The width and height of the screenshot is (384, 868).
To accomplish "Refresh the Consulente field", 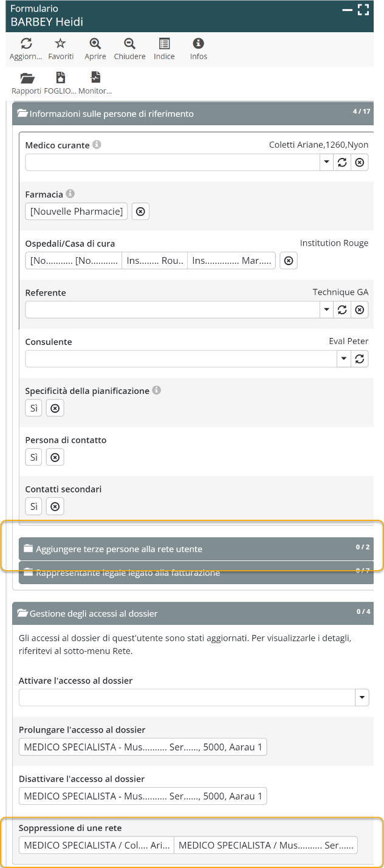I will (x=360, y=359).
